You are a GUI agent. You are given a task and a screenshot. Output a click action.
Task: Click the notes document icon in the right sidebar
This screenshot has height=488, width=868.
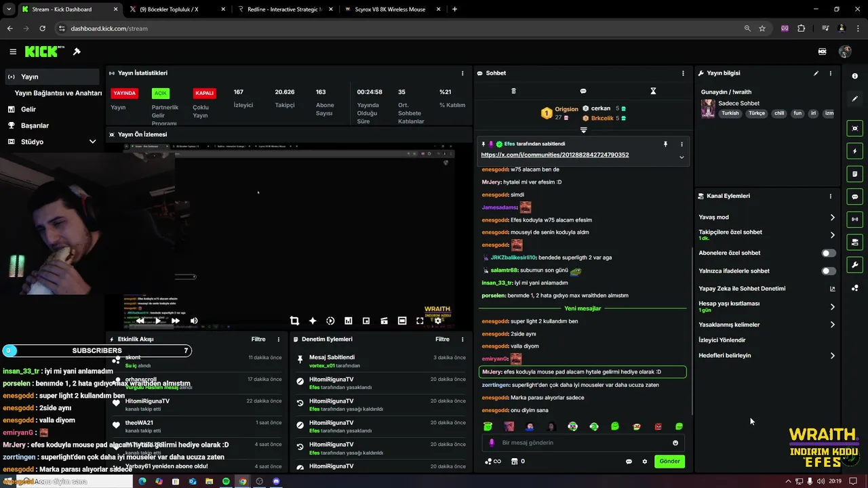[x=854, y=174]
